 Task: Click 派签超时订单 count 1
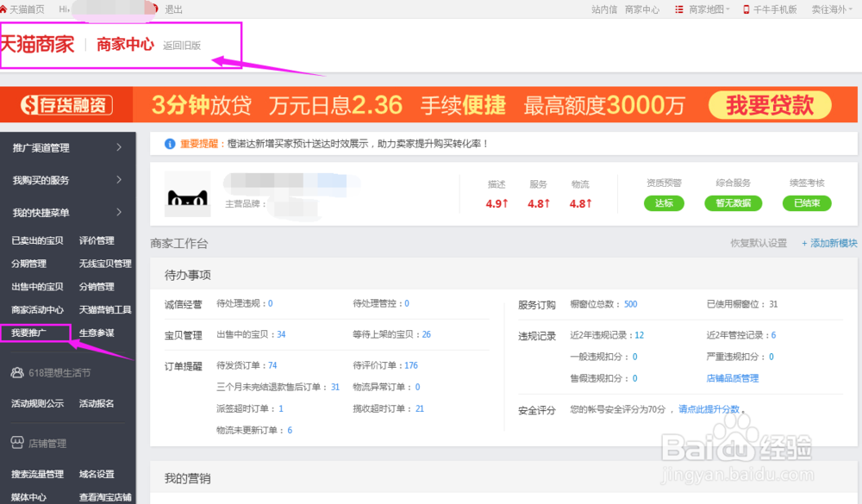coord(281,409)
